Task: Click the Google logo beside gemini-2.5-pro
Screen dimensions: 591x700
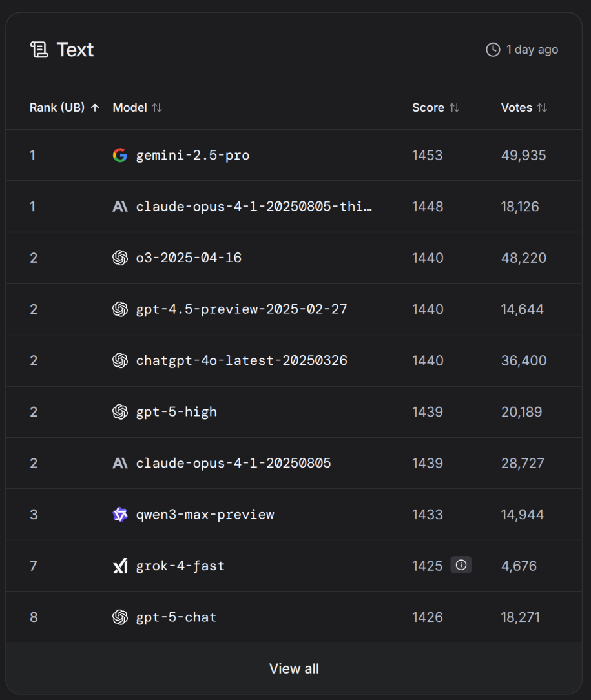Action: tap(120, 155)
